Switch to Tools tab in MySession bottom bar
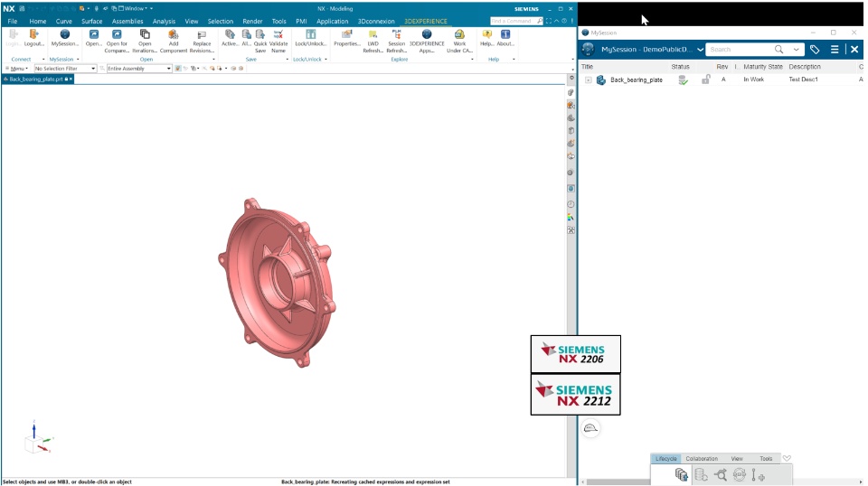The image size is (868, 486). (x=766, y=458)
